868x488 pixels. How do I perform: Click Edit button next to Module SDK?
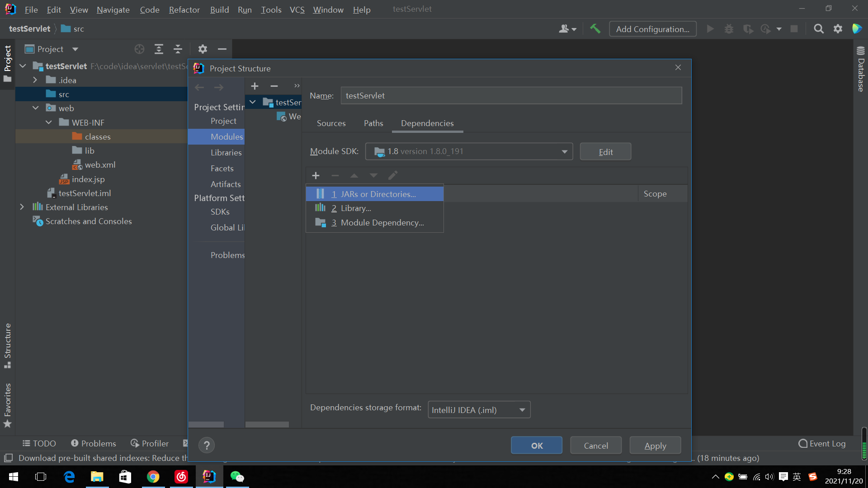[605, 152]
